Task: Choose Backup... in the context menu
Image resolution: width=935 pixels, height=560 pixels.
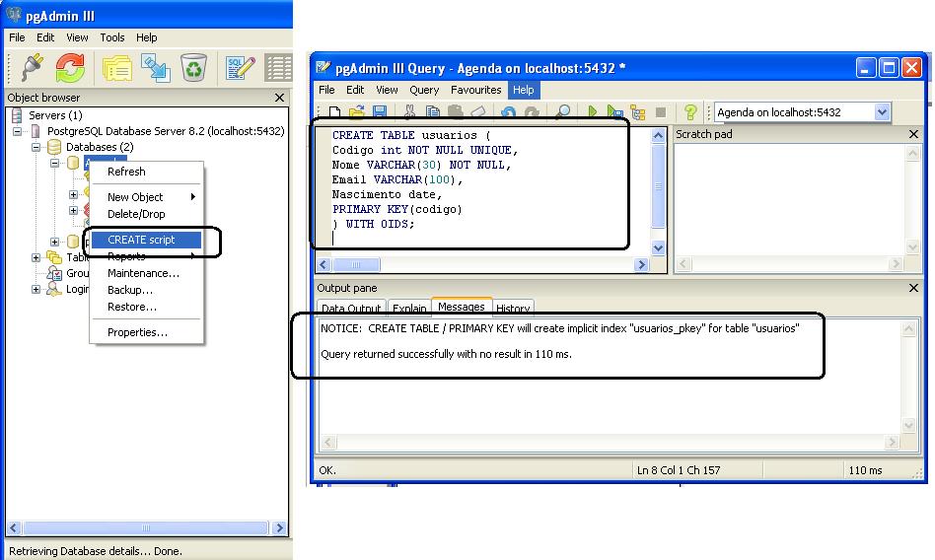Action: point(146,290)
